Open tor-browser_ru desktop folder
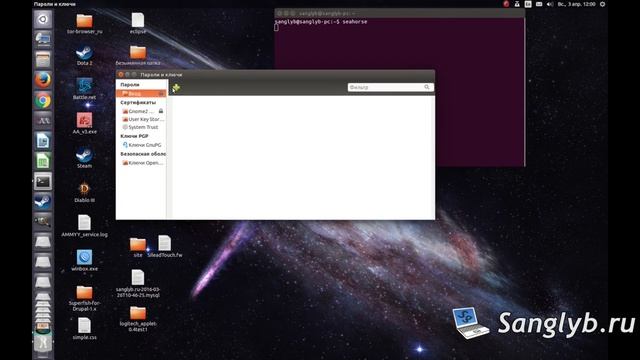 84,23
